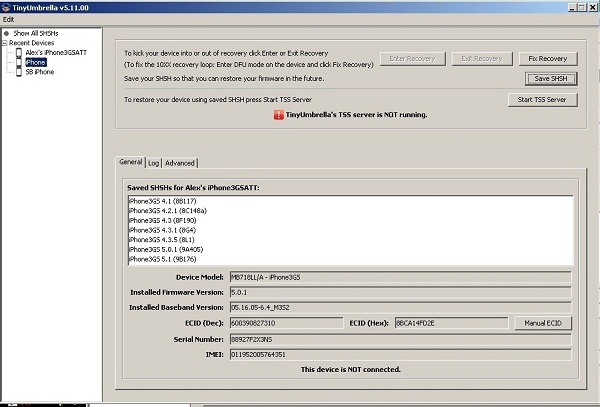The image size is (600, 407).
Task: Select saved SHSH iPhone3GS 5.0.1 (9A405)
Action: tap(166, 249)
